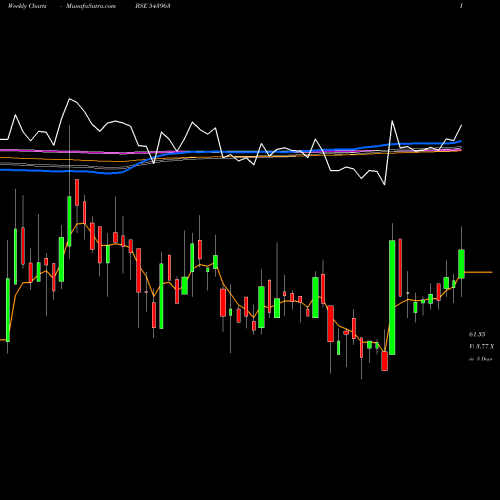Click the volume reading starting with 'V:'
The image size is (500, 500).
[x=481, y=347]
